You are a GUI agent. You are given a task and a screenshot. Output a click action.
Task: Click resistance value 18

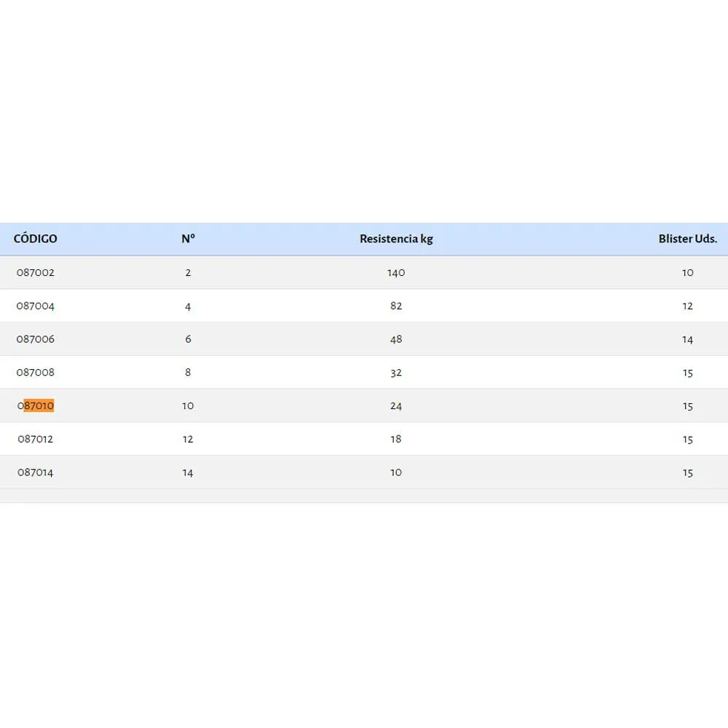(396, 439)
